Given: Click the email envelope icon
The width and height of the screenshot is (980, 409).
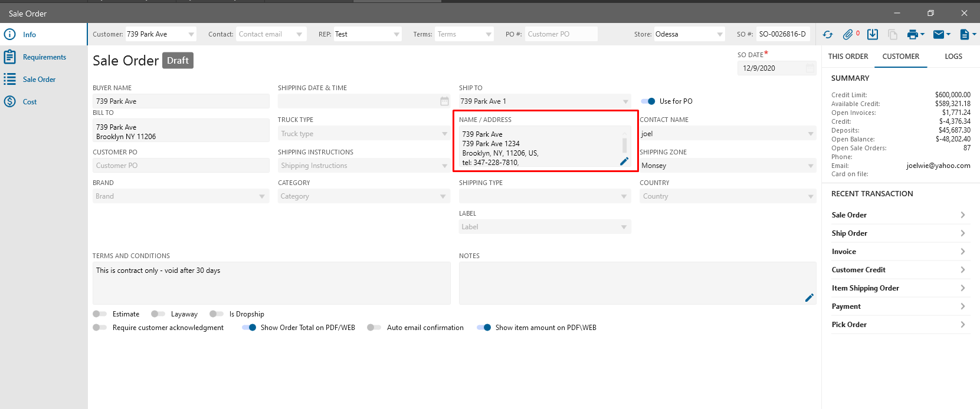Looking at the screenshot, I should pyautogui.click(x=938, y=35).
